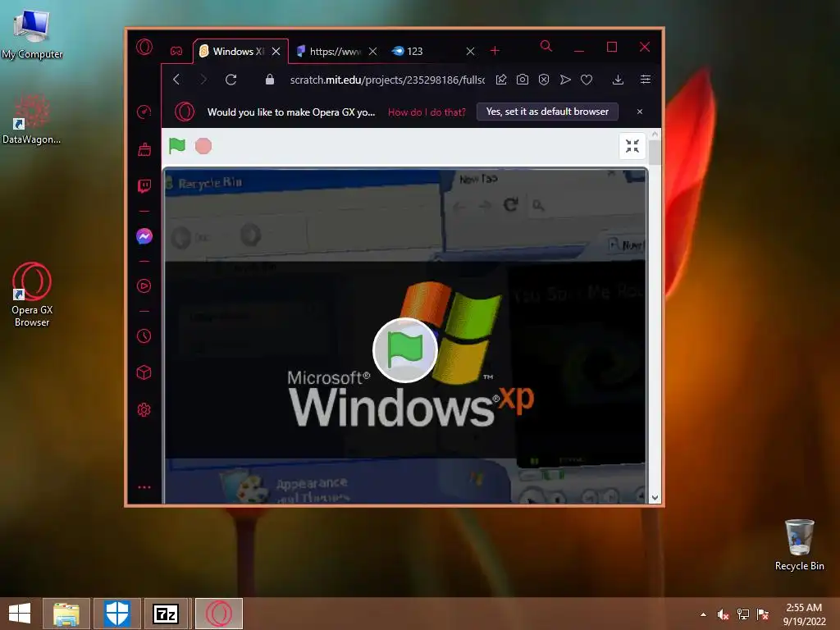Screen dimensions: 840x630
Task: Click the How do I do that link
Action: pos(427,112)
